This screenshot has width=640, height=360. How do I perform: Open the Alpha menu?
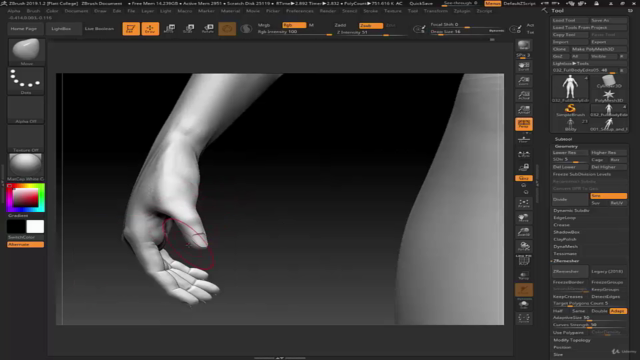click(x=14, y=11)
